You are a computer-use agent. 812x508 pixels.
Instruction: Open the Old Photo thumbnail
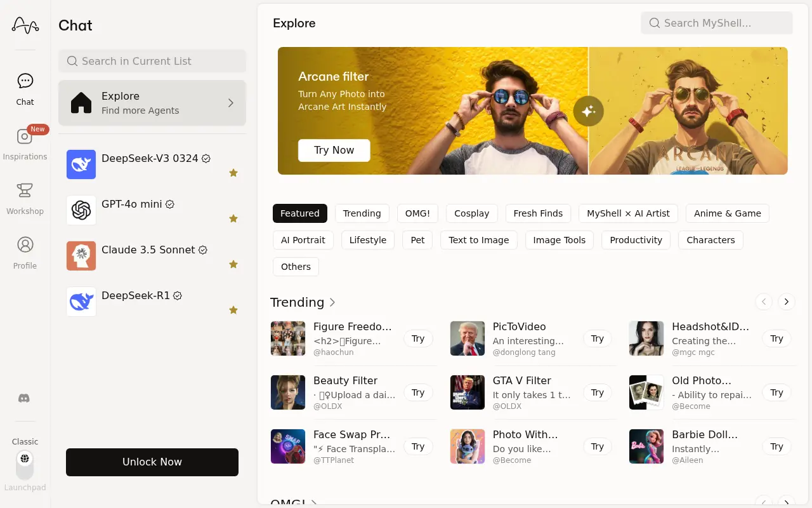646,392
